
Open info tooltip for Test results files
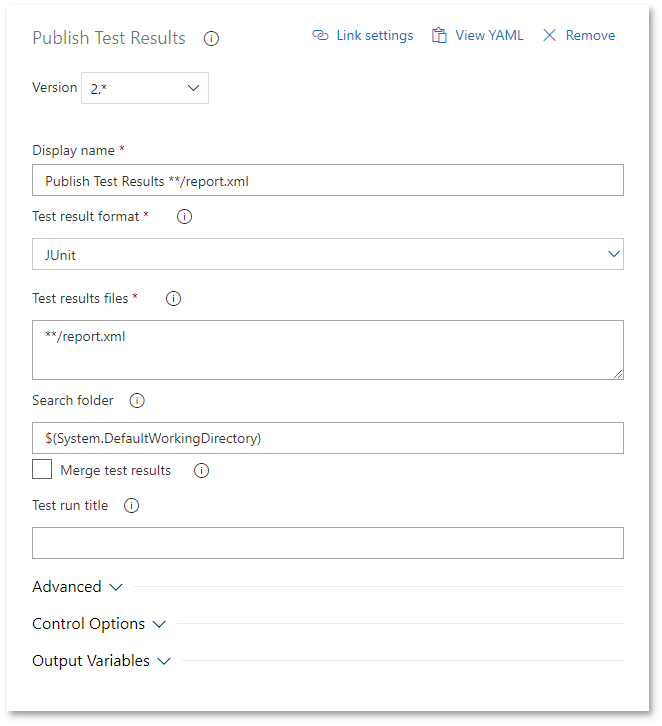[x=173, y=298]
